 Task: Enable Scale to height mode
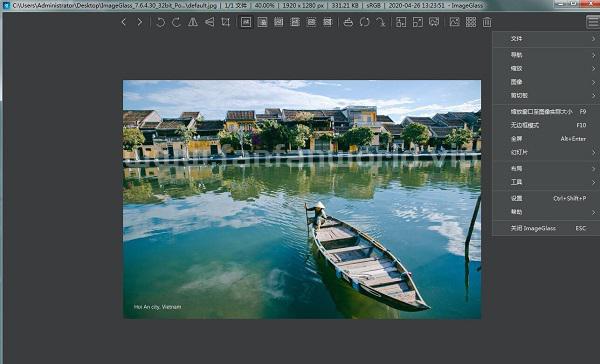coord(295,22)
